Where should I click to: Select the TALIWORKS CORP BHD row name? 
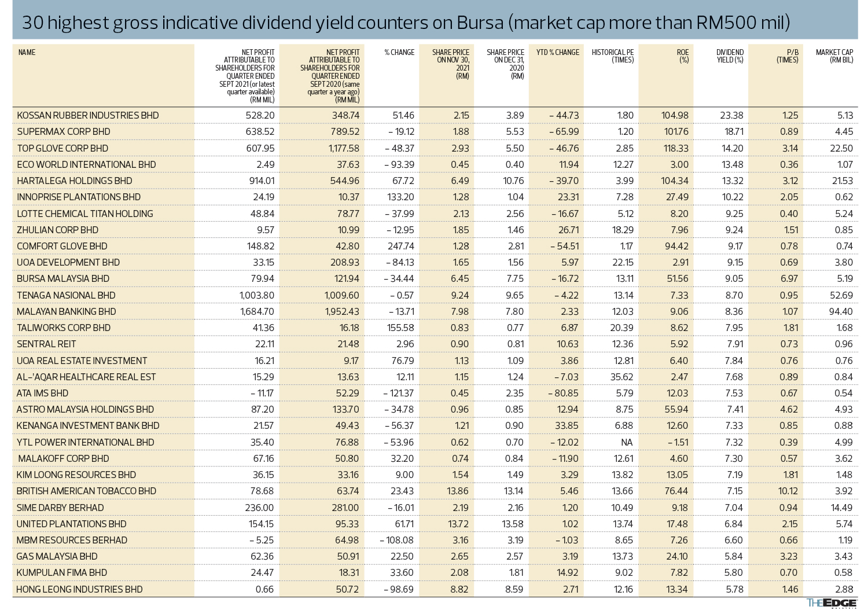pos(64,328)
